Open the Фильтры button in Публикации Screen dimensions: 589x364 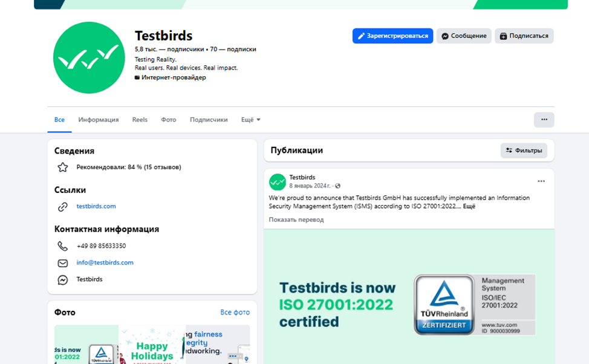(524, 151)
